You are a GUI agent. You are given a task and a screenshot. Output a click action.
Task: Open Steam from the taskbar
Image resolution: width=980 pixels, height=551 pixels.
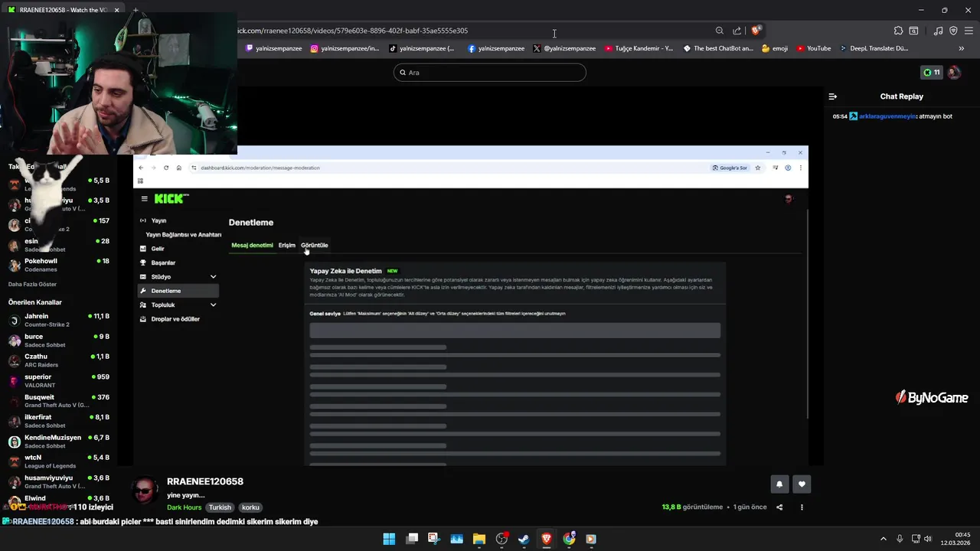(524, 539)
